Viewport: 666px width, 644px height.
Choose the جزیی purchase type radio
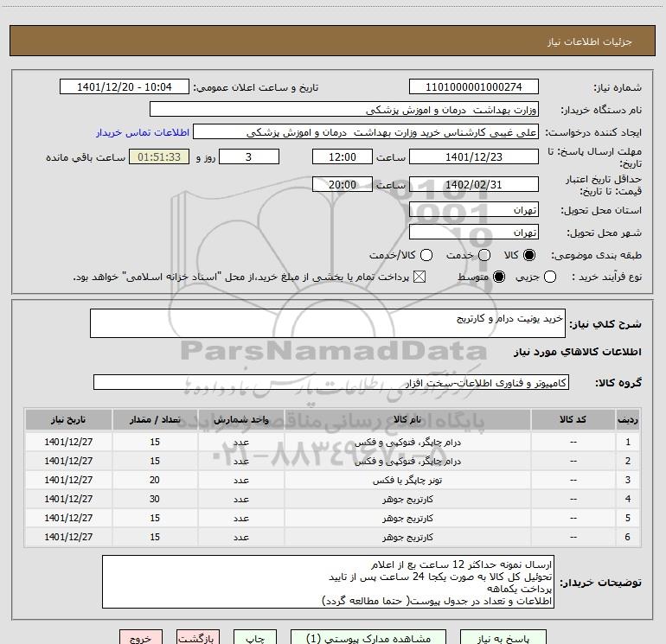549,277
